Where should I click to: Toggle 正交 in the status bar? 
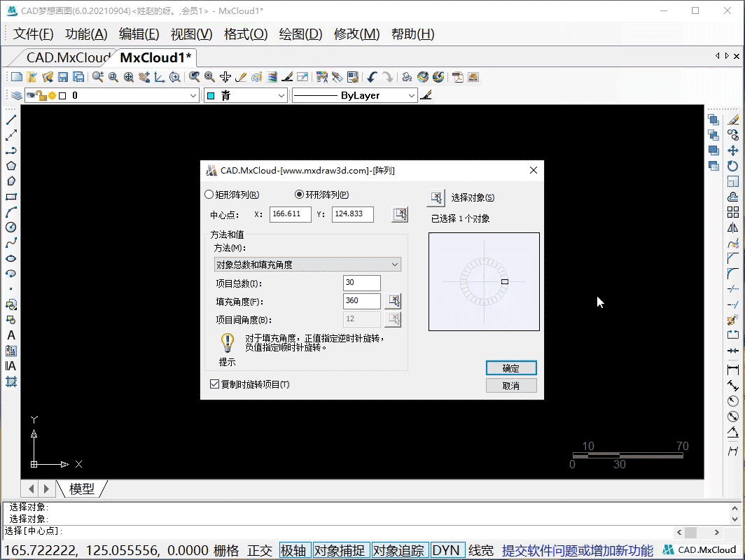click(x=259, y=550)
